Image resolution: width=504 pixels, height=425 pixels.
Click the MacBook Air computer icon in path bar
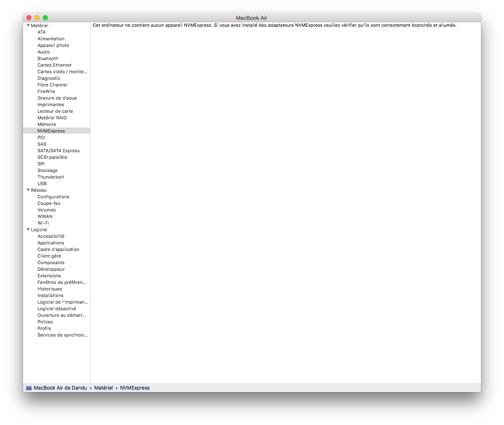click(29, 388)
